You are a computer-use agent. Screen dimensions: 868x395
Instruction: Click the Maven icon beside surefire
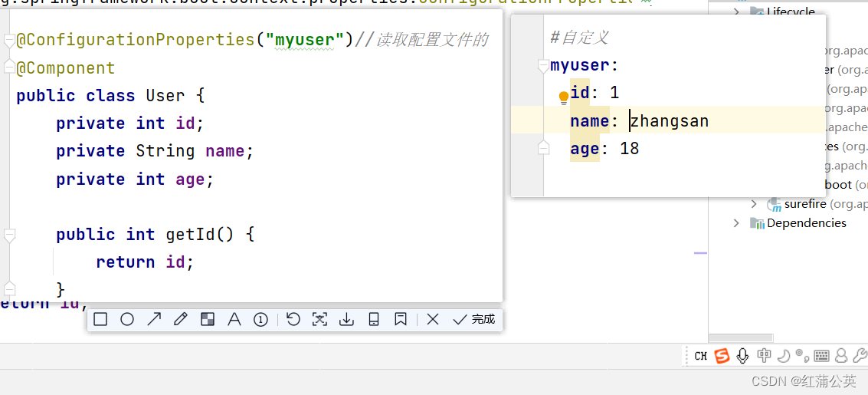tap(773, 205)
